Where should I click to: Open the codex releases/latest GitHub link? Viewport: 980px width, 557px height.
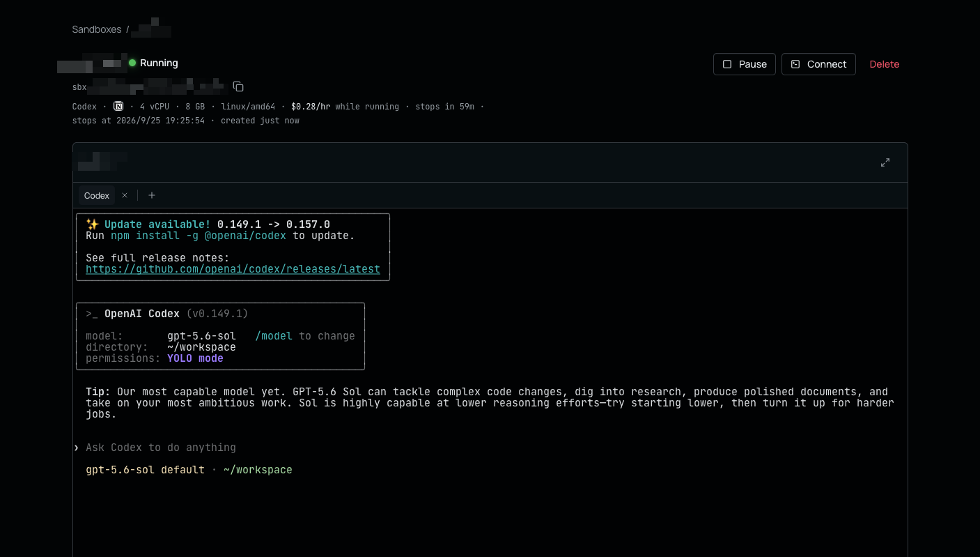(233, 269)
